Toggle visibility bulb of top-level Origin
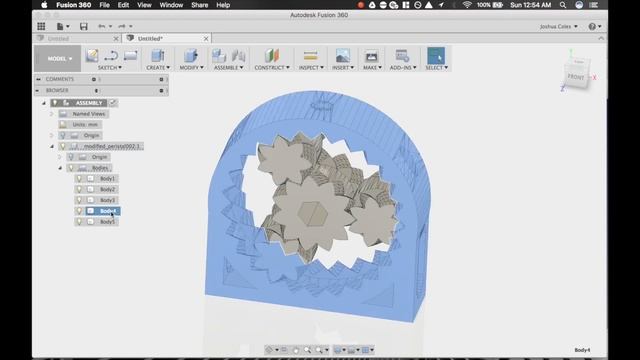 [63, 135]
